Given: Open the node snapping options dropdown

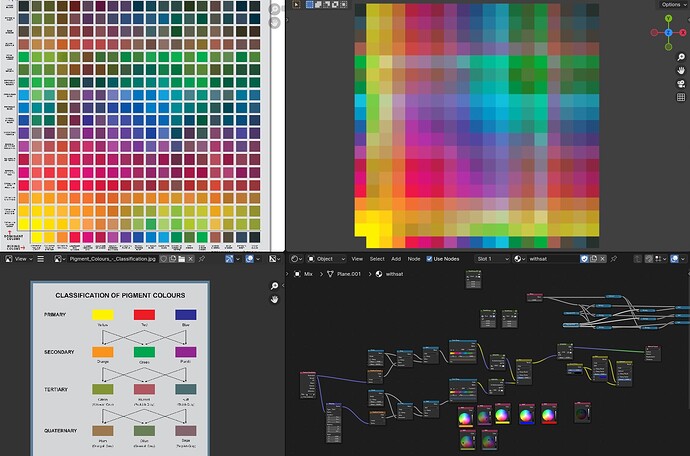Looking at the screenshot, I should (x=661, y=259).
